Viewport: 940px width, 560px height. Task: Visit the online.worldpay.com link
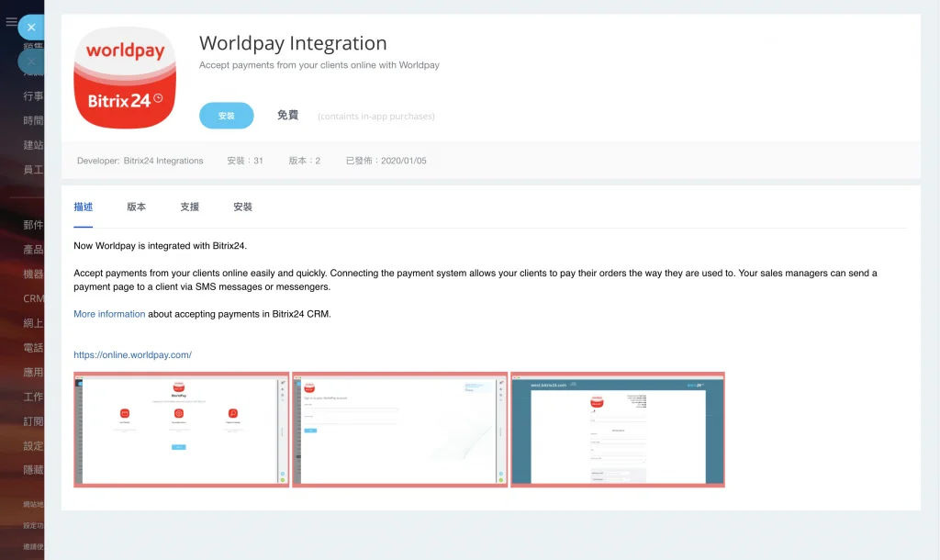pyautogui.click(x=132, y=354)
